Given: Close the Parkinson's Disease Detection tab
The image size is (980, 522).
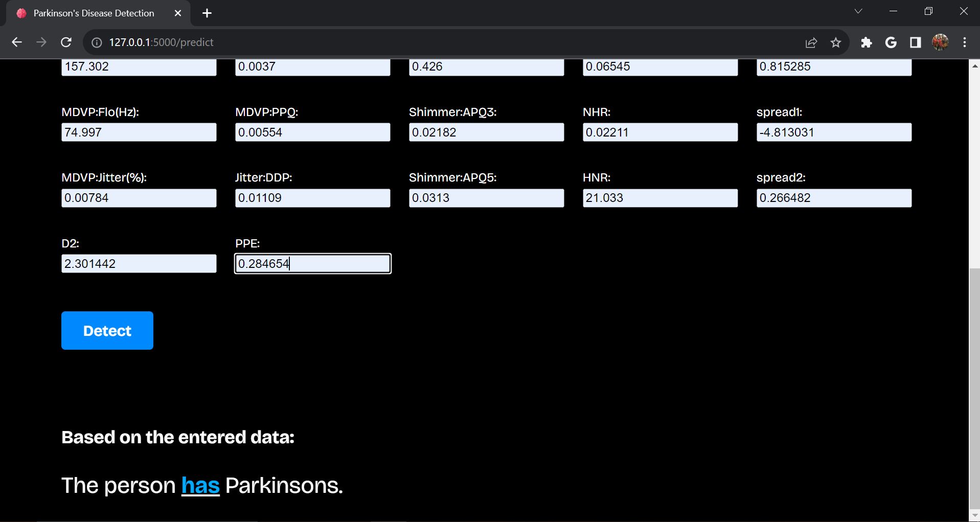Looking at the screenshot, I should pyautogui.click(x=177, y=13).
